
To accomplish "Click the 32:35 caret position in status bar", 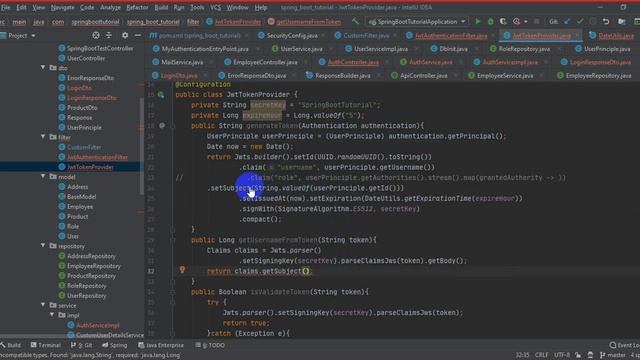I will click(x=522, y=355).
